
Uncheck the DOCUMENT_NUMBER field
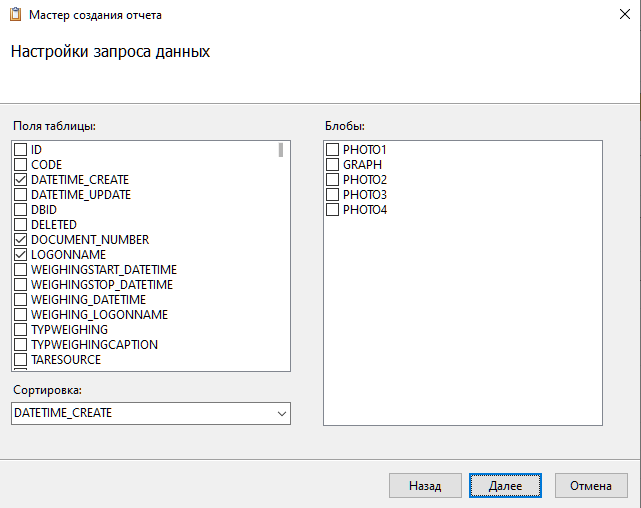[x=20, y=240]
